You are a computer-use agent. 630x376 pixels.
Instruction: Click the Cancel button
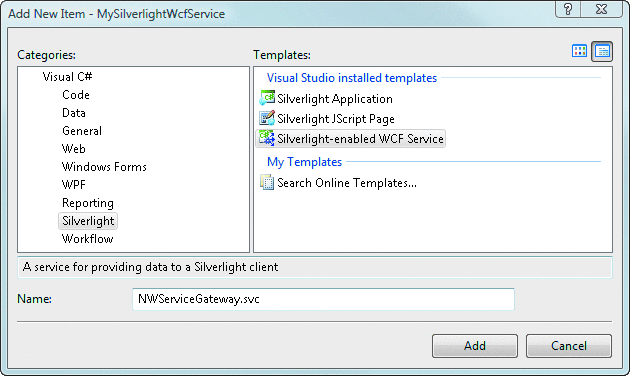[x=569, y=346]
